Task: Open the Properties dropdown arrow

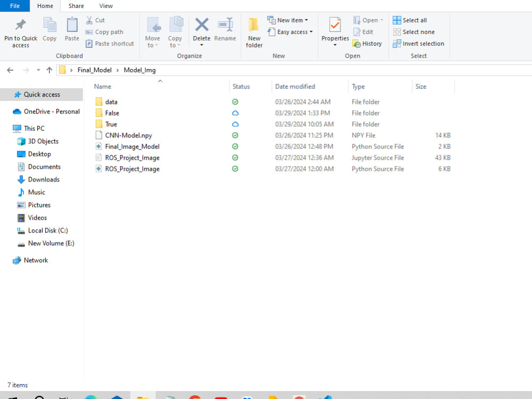Action: 335,45
